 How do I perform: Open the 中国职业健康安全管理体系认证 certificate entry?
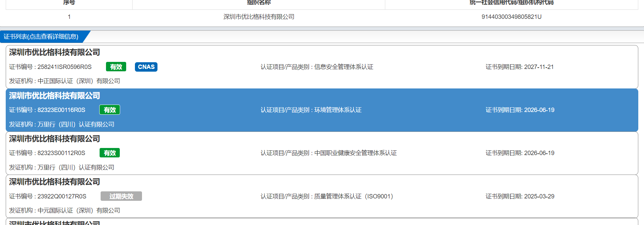click(x=322, y=153)
